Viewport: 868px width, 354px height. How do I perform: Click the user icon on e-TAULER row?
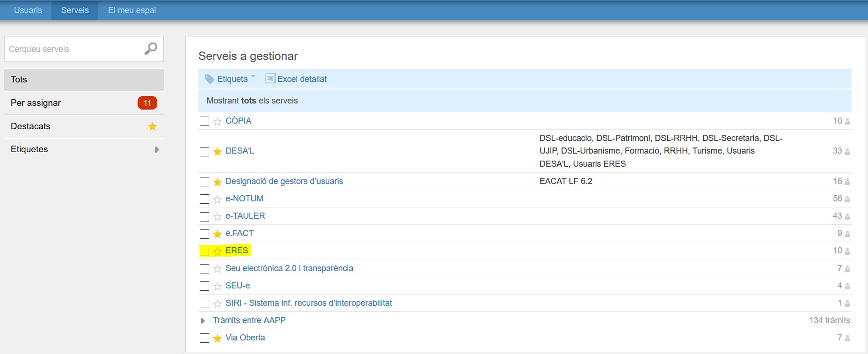pos(847,217)
